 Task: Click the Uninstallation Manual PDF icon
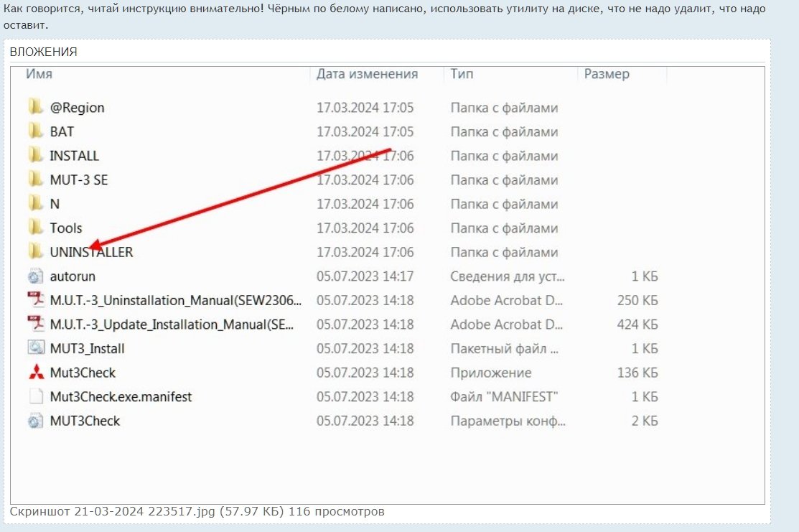(x=36, y=299)
